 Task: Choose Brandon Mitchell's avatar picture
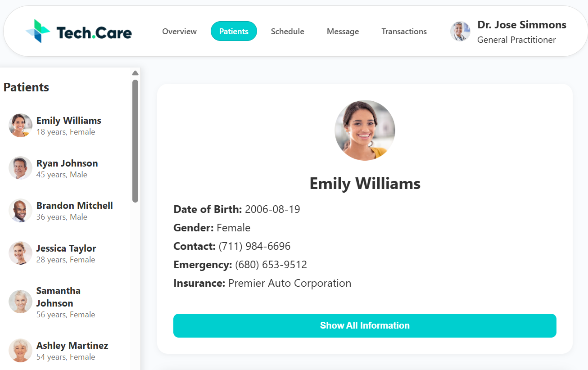click(20, 211)
